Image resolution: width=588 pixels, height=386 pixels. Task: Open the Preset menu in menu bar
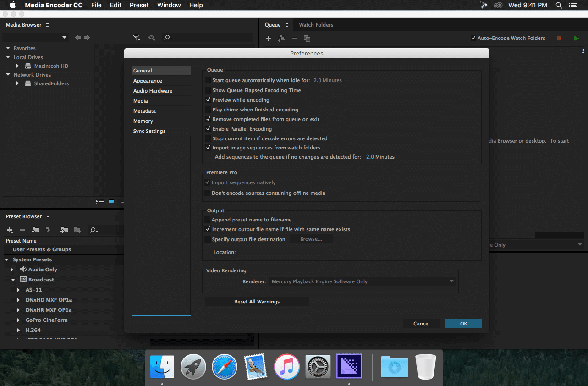[x=139, y=5]
